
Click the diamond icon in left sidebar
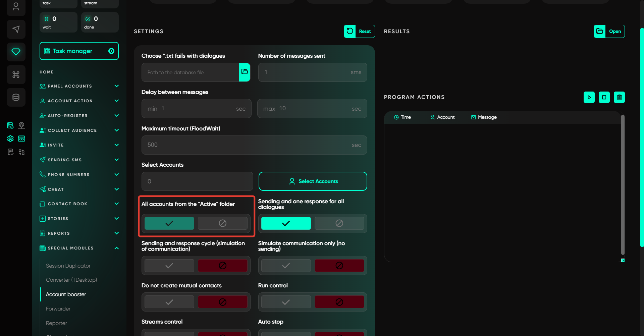16,52
